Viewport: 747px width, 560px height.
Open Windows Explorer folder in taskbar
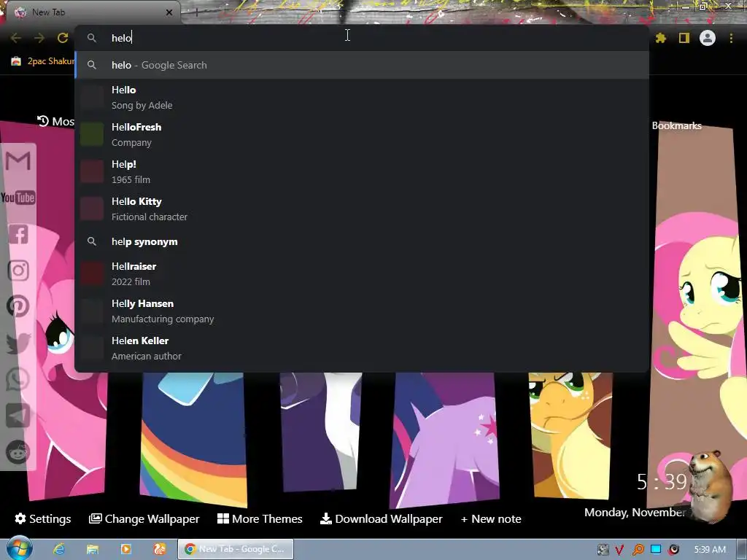point(93,549)
